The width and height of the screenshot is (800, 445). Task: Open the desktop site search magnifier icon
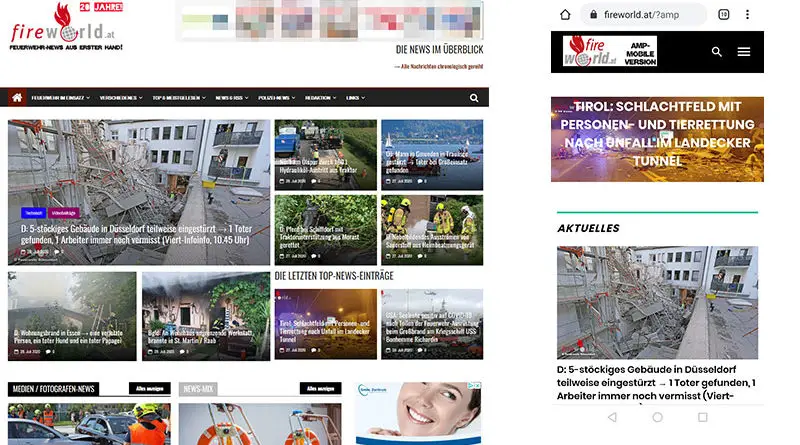(x=473, y=98)
